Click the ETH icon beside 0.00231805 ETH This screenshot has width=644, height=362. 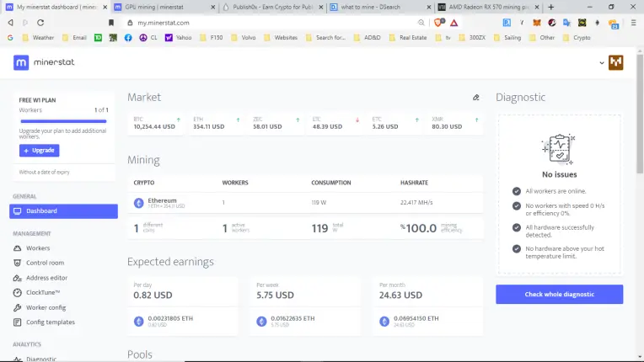139,322
